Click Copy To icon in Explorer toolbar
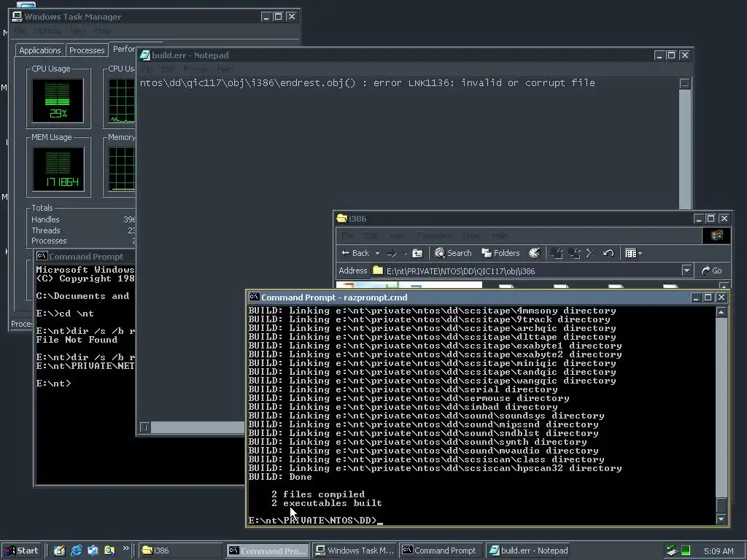The height and width of the screenshot is (560, 747). pyautogui.click(x=574, y=253)
